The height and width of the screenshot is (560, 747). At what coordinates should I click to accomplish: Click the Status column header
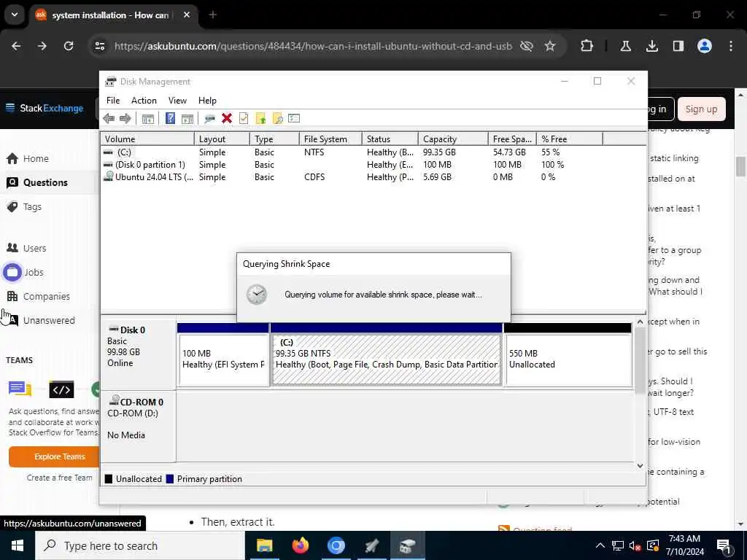[390, 139]
